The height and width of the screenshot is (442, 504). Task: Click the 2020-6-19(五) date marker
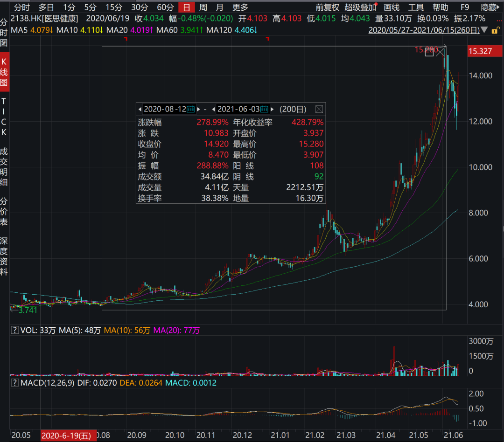(x=69, y=435)
